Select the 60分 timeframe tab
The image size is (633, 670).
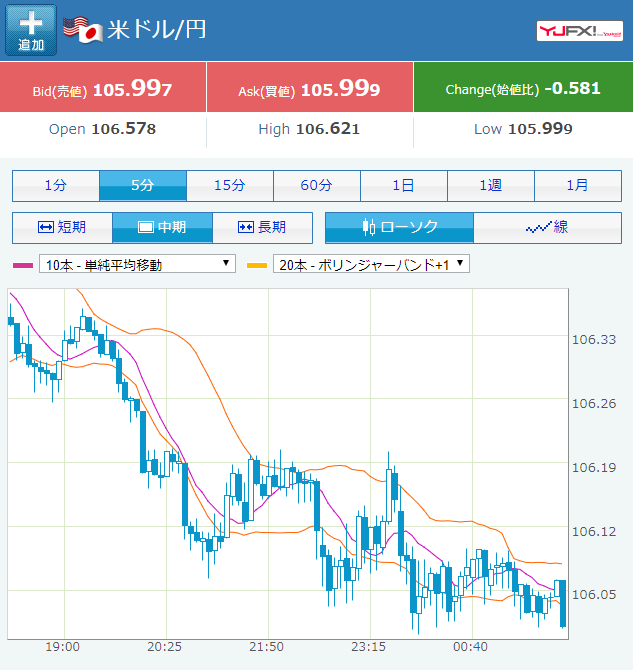pos(317,185)
